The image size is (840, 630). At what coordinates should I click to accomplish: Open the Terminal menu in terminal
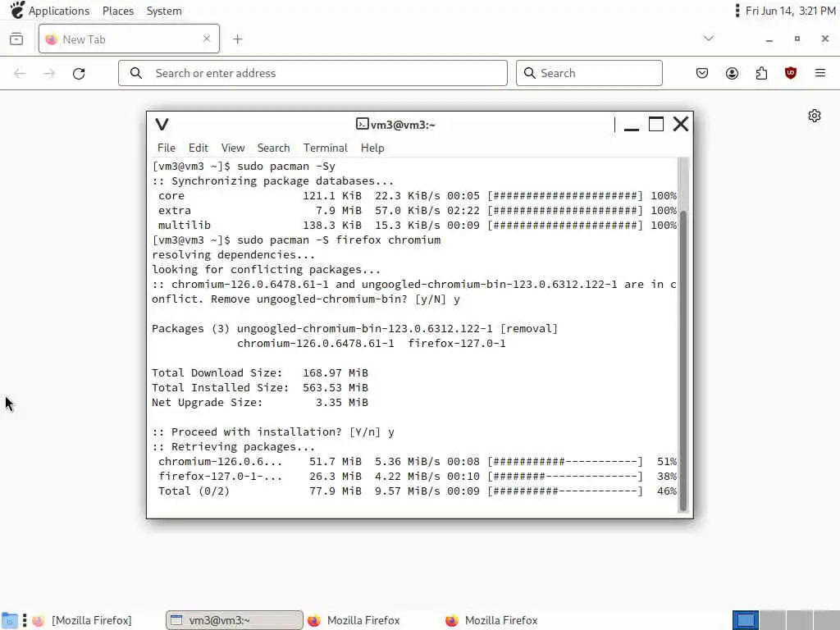click(325, 148)
